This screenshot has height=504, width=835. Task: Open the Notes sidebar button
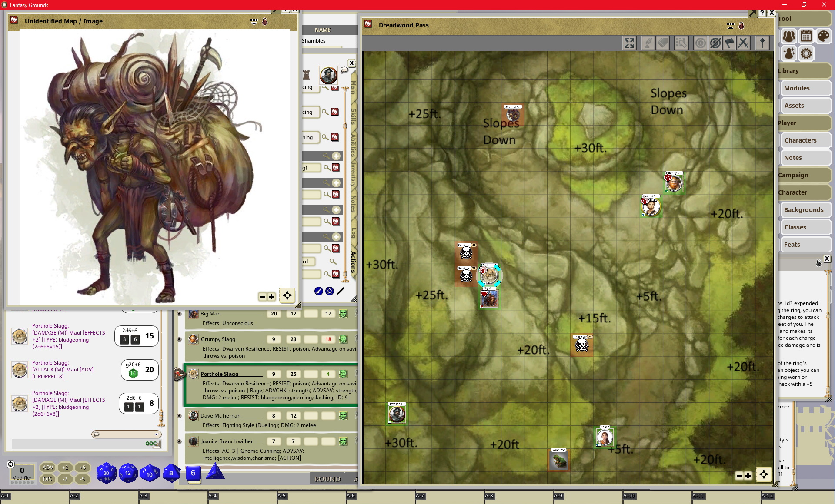click(x=805, y=158)
